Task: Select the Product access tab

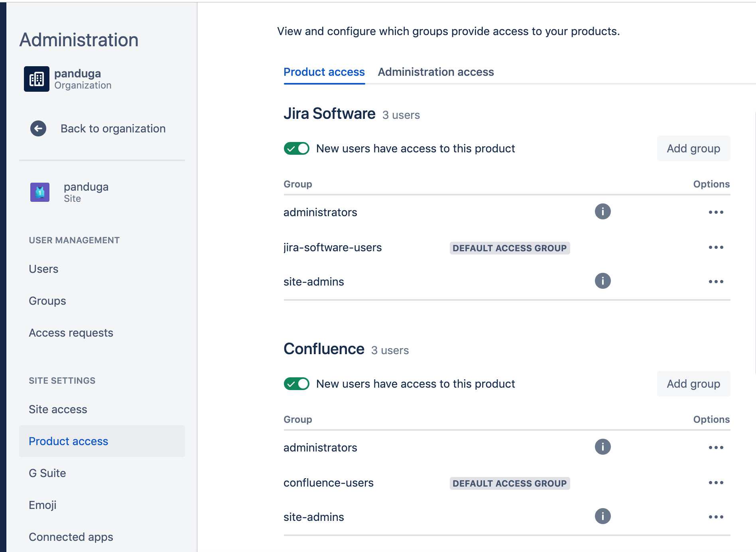Action: tap(324, 72)
